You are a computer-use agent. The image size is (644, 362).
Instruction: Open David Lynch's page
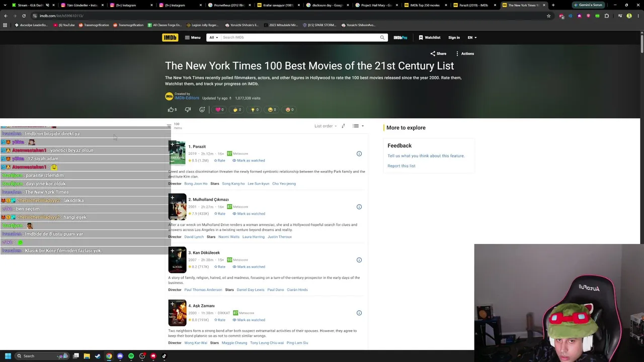[194, 237]
